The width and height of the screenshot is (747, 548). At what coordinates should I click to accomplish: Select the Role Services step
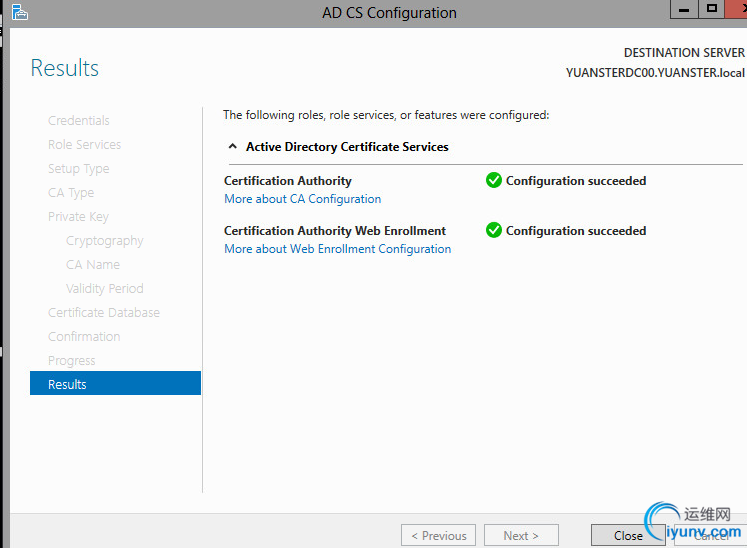click(84, 145)
